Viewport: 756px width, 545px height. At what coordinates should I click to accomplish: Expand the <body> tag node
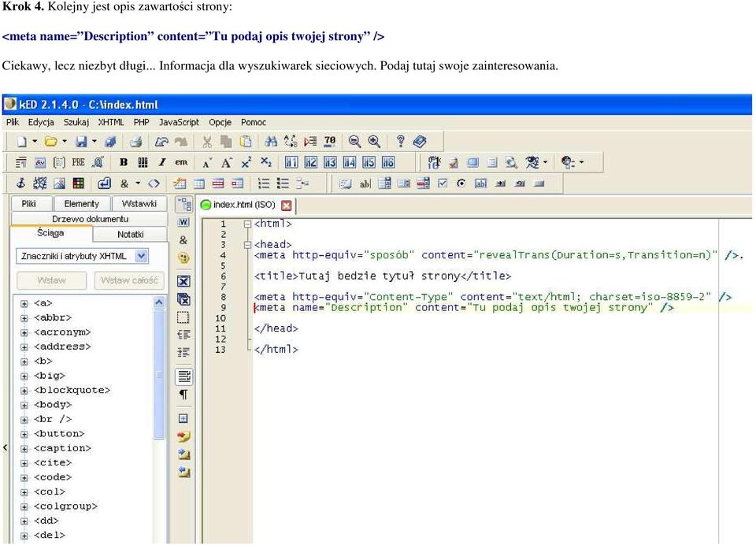[x=24, y=405]
